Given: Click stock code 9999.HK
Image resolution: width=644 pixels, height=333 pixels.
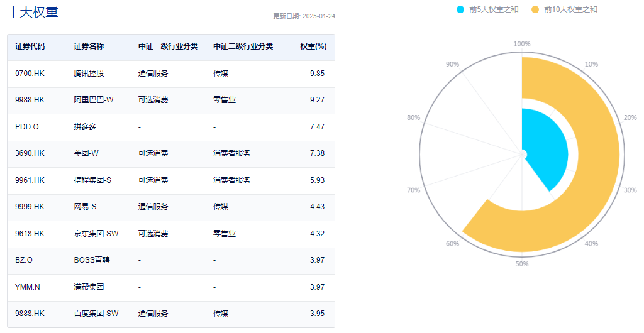Looking at the screenshot, I should point(30,207).
